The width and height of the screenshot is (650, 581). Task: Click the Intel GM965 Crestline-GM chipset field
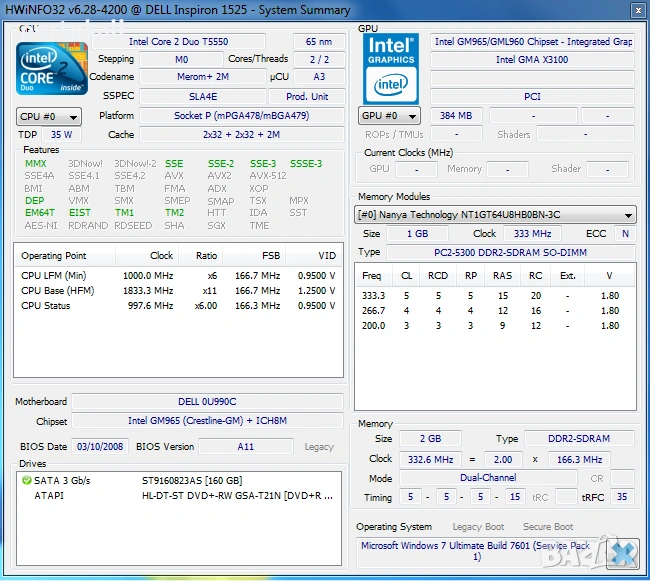tap(206, 422)
